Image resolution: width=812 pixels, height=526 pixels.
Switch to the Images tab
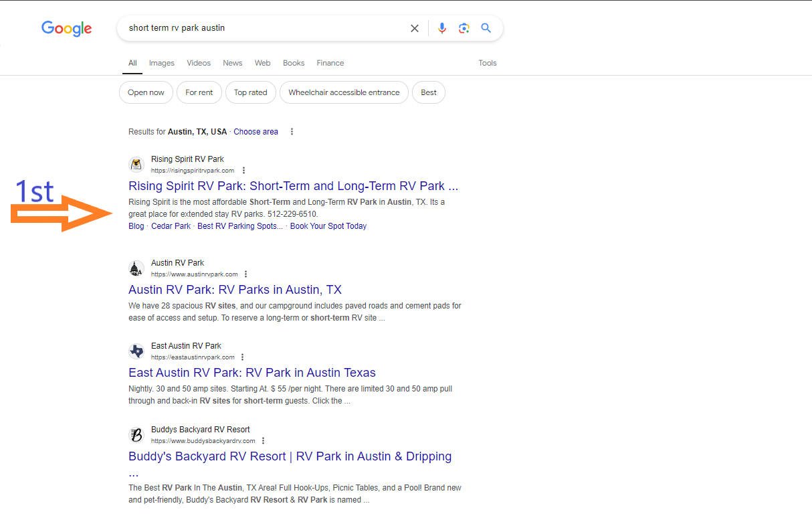coord(162,63)
